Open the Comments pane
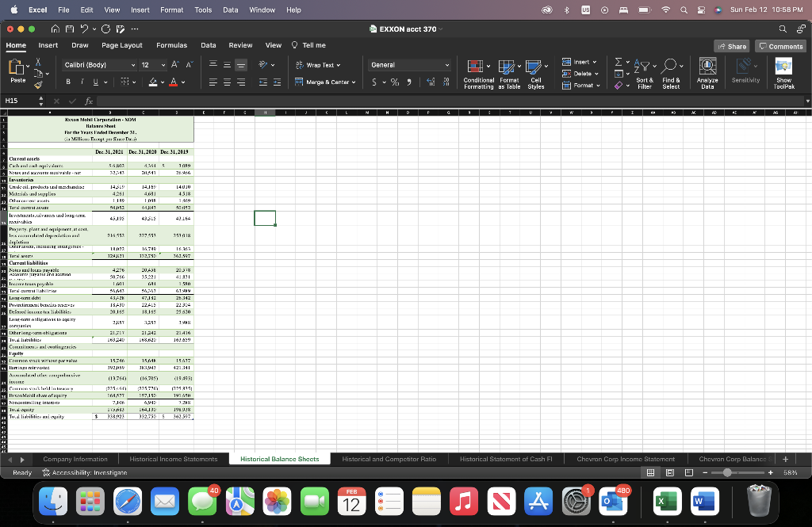812x527 pixels. (x=780, y=46)
